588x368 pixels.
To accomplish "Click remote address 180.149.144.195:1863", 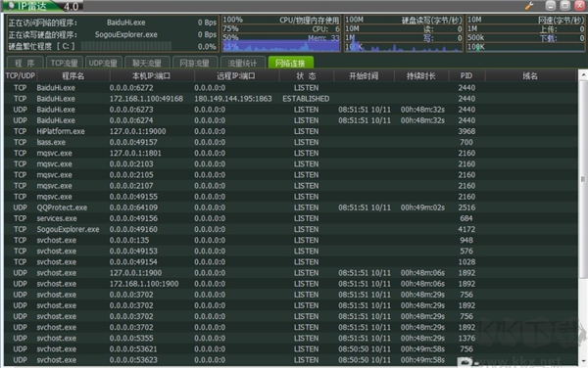I will 233,99.
